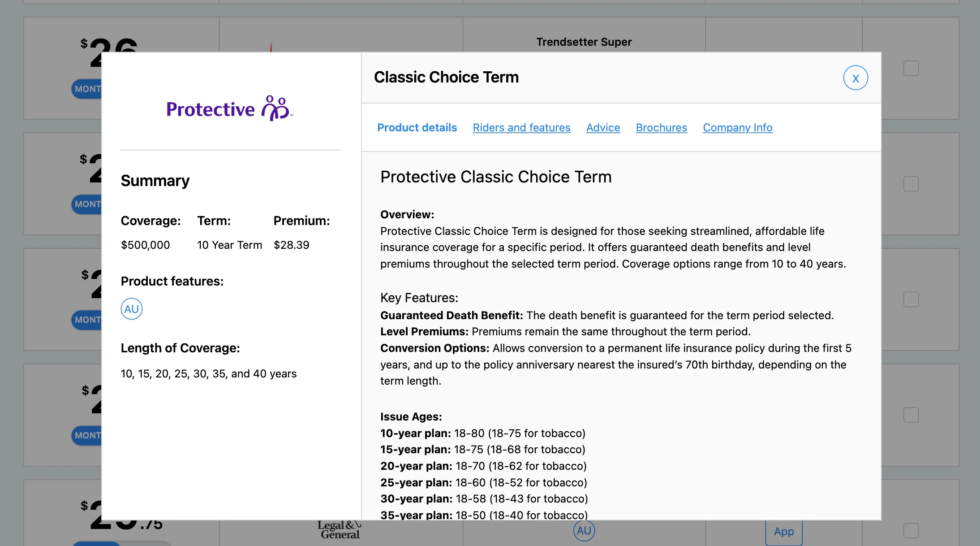Tick the compare checkbox in second row

point(911,184)
